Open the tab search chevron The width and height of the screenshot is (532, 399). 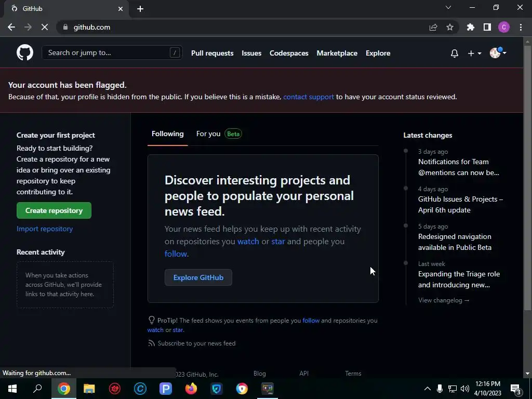click(x=448, y=7)
